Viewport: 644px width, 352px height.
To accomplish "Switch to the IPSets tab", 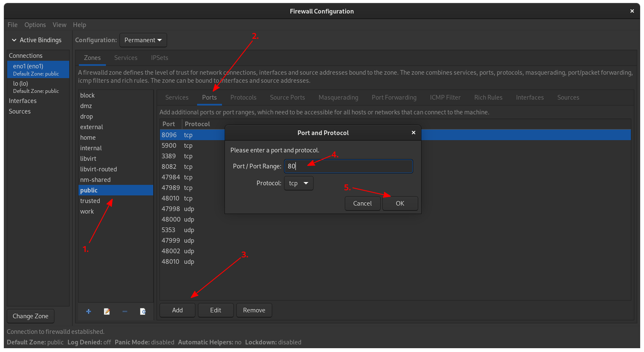I will click(x=159, y=57).
